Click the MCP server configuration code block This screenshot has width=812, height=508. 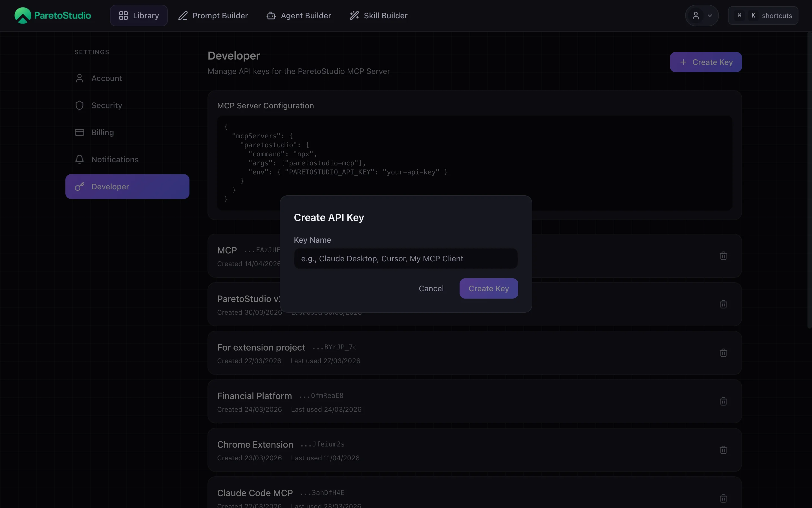coord(475,163)
